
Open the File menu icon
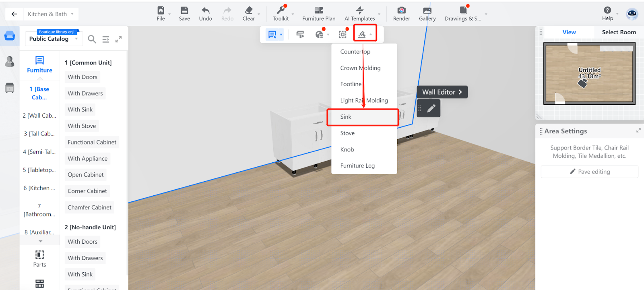(161, 10)
